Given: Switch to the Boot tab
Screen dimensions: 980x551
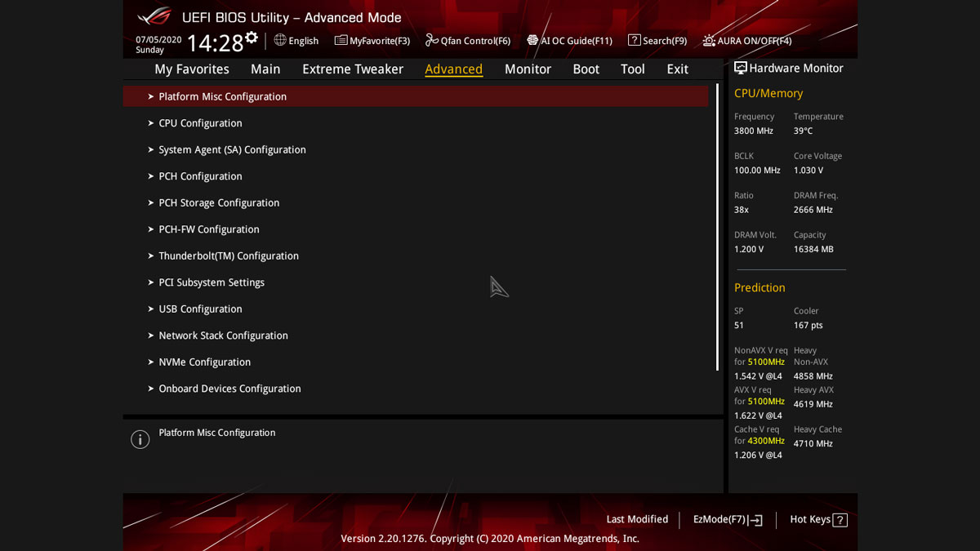Looking at the screenshot, I should (x=586, y=69).
